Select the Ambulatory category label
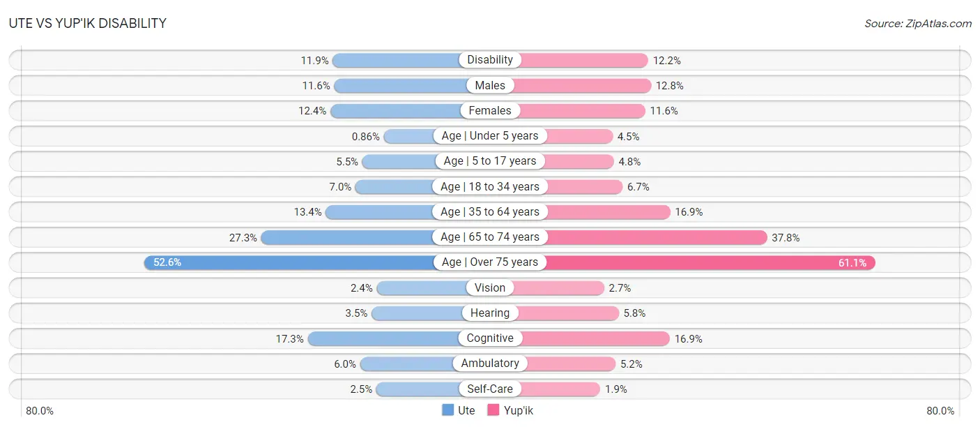The height and width of the screenshot is (427, 980). (x=490, y=364)
